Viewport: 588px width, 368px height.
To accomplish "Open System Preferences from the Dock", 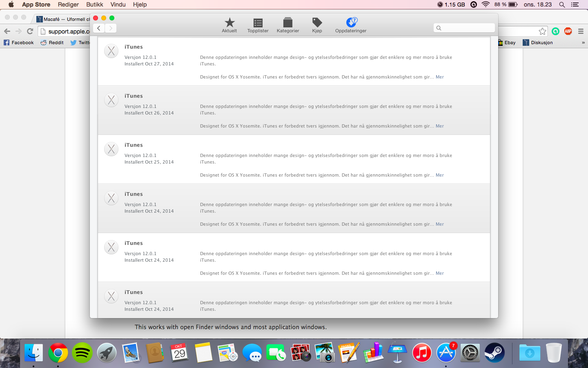I will (470, 352).
